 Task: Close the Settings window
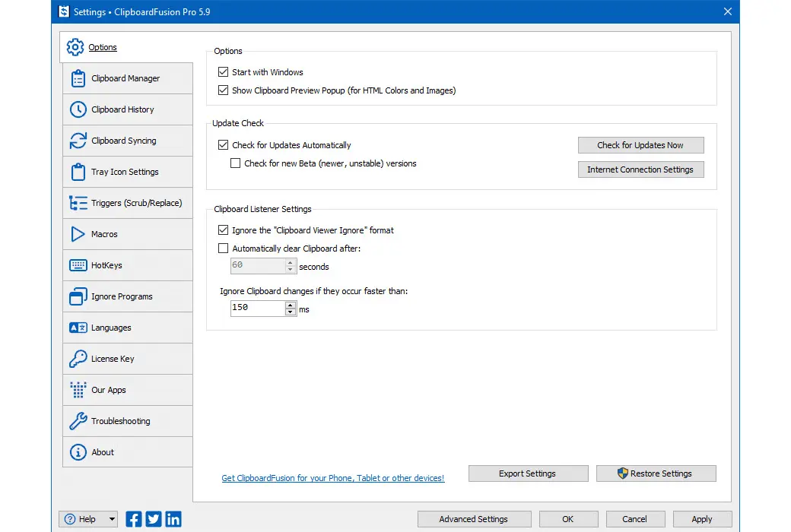pyautogui.click(x=727, y=11)
